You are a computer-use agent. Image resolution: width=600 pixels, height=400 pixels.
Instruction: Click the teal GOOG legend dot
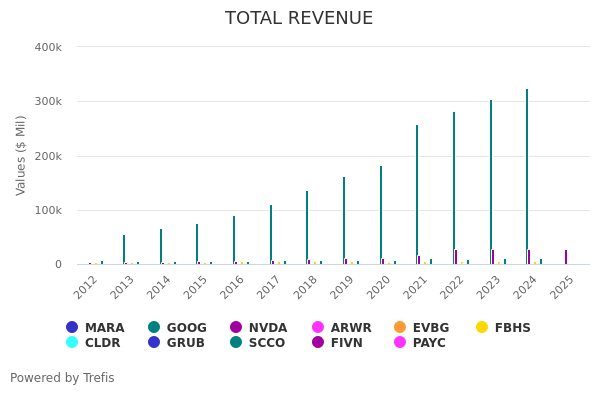coord(154,327)
